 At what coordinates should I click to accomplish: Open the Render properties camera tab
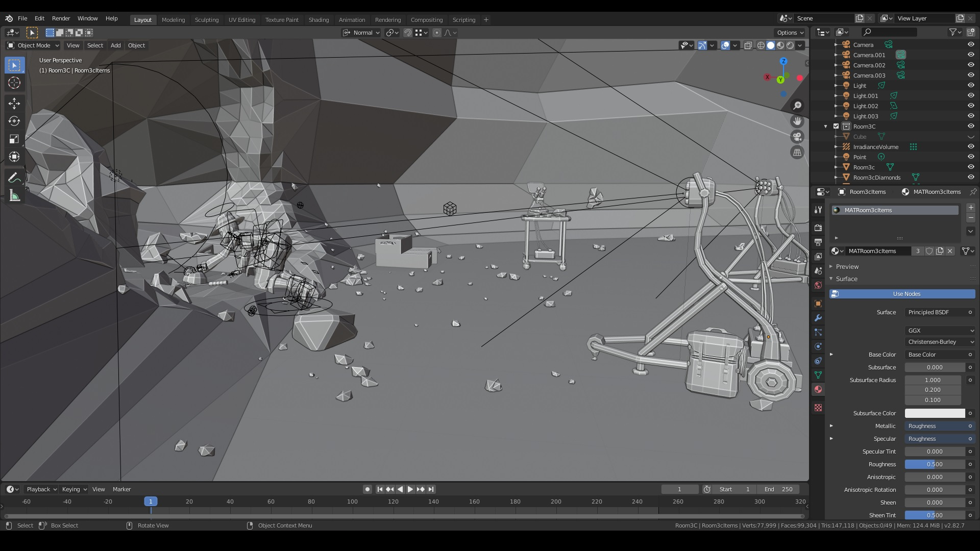tap(818, 228)
